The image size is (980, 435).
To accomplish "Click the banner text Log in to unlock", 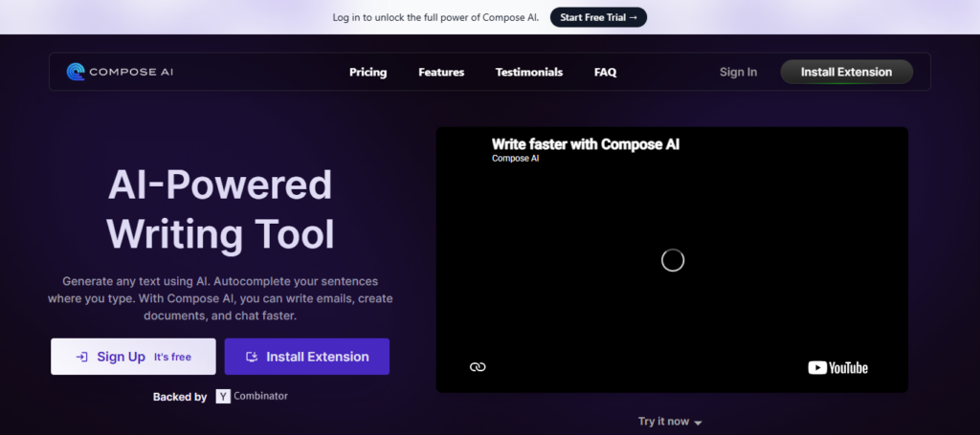I will pos(435,17).
